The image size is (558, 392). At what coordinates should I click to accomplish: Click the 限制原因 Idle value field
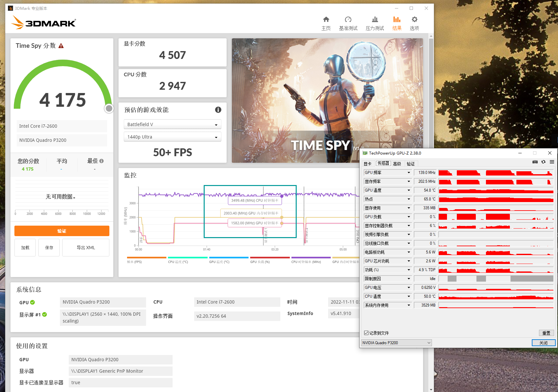(425, 279)
